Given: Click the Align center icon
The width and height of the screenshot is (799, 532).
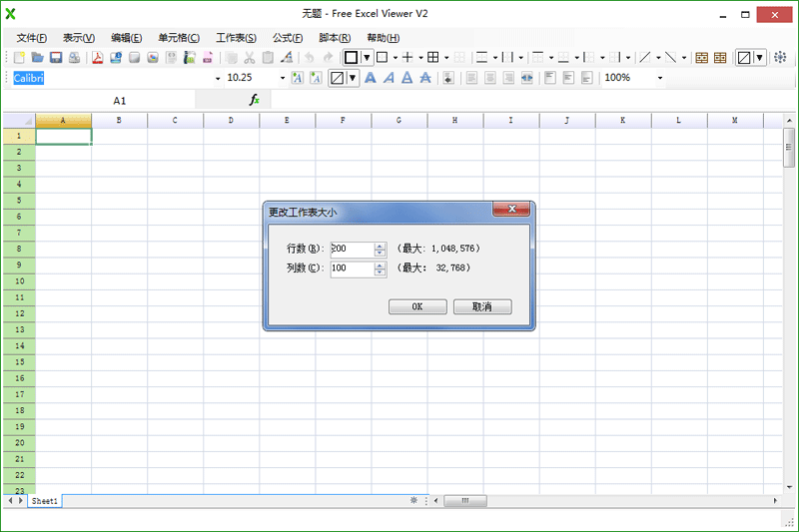Looking at the screenshot, I should (x=490, y=78).
